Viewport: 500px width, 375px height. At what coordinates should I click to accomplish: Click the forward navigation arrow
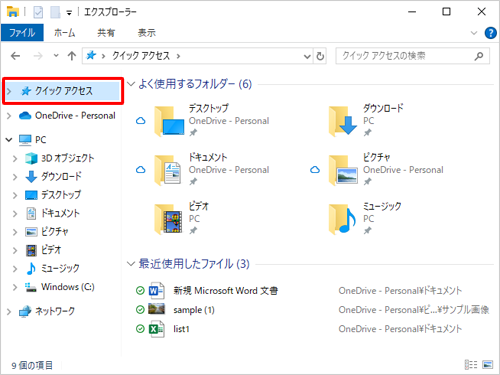point(38,56)
